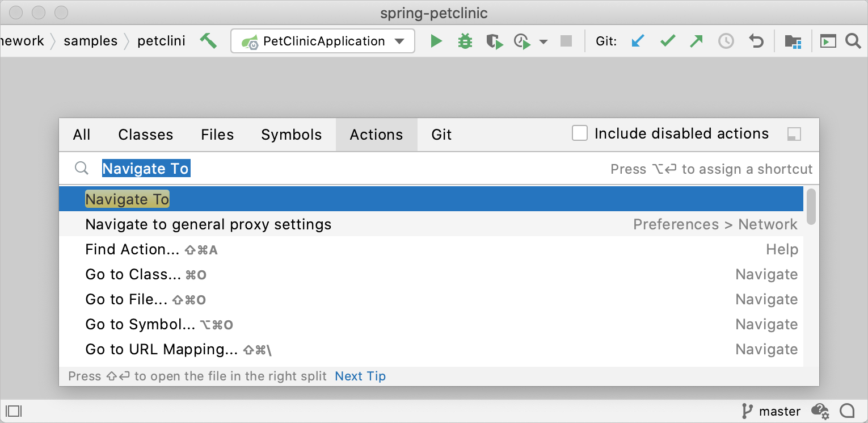Click the search field containing Navigate To
The image size is (868, 423).
(439, 169)
